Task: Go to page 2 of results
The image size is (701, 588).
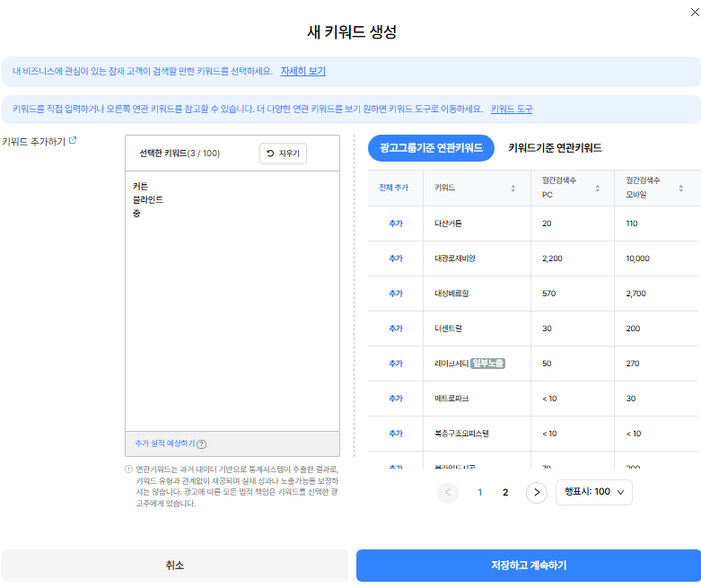Action: pos(505,492)
